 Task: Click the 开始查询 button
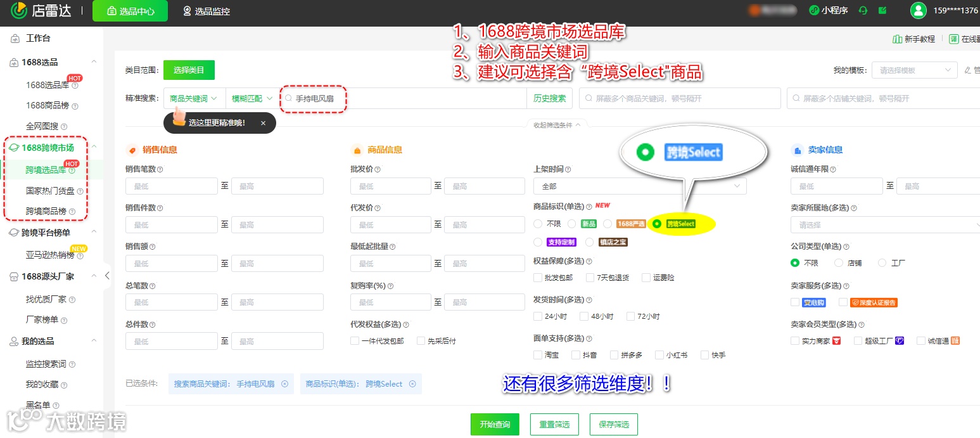[495, 424]
